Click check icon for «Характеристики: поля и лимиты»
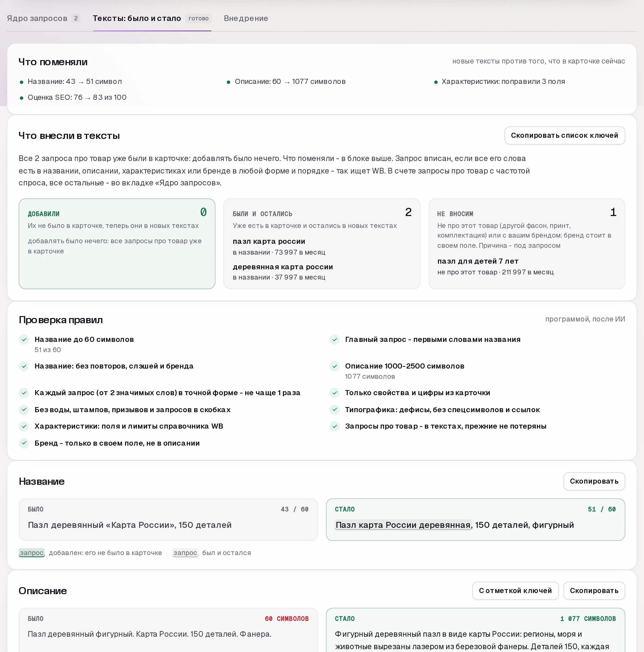 coord(24,426)
